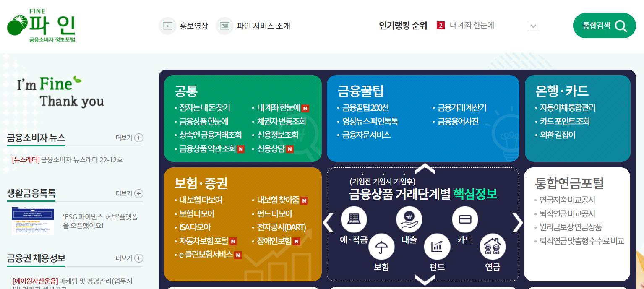
Task: Select the 보험 umbrella icon
Action: pyautogui.click(x=381, y=246)
